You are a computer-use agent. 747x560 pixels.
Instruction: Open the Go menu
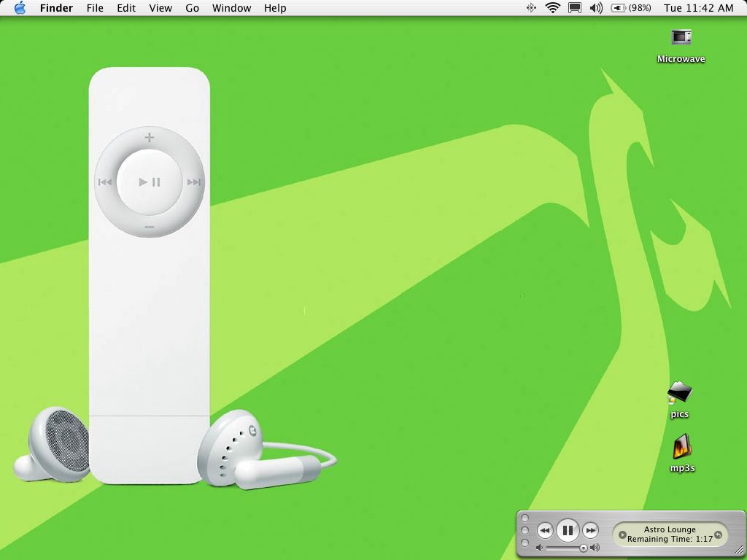tap(192, 8)
